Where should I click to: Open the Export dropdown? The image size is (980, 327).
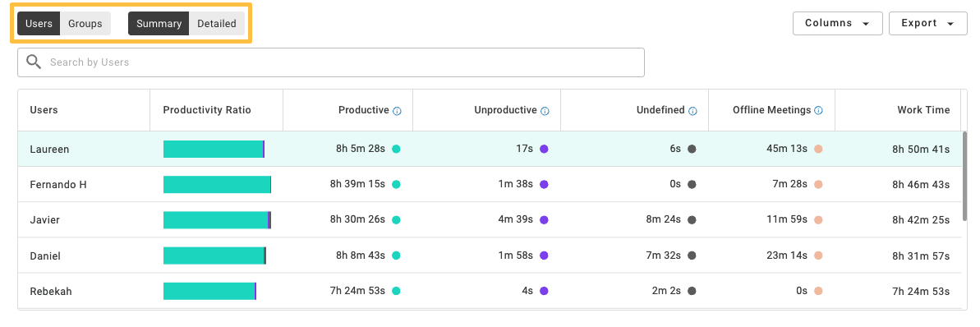pyautogui.click(x=928, y=23)
